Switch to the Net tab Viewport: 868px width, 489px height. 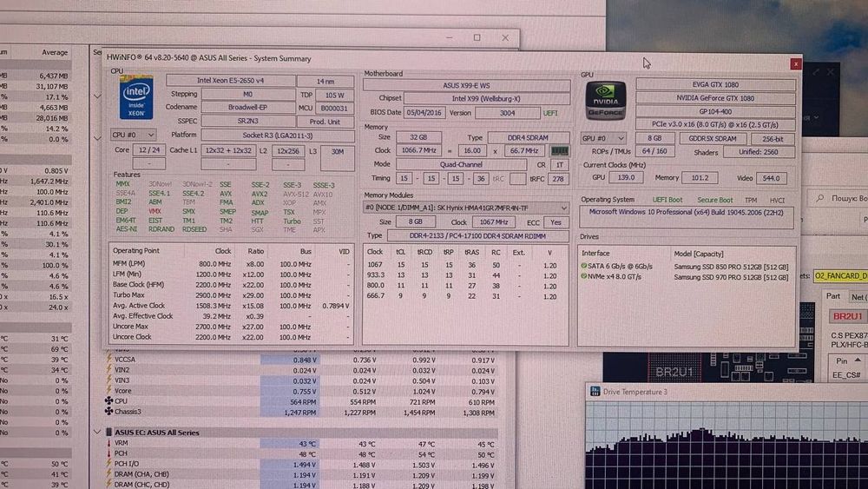point(858,297)
